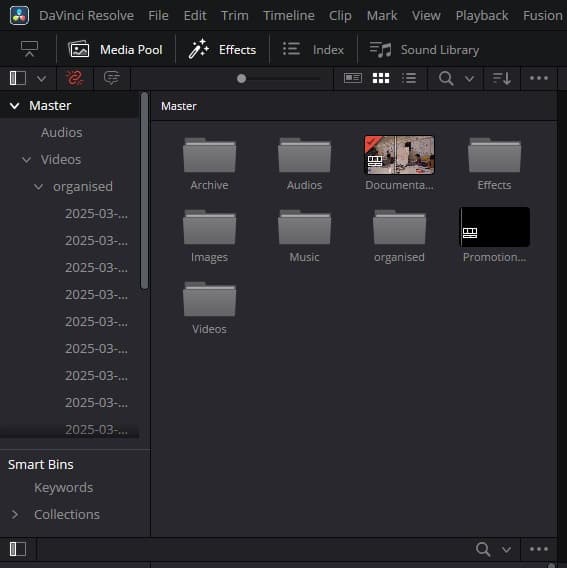Screen dimensions: 567x568
Task: Open the File menu
Action: coord(158,16)
